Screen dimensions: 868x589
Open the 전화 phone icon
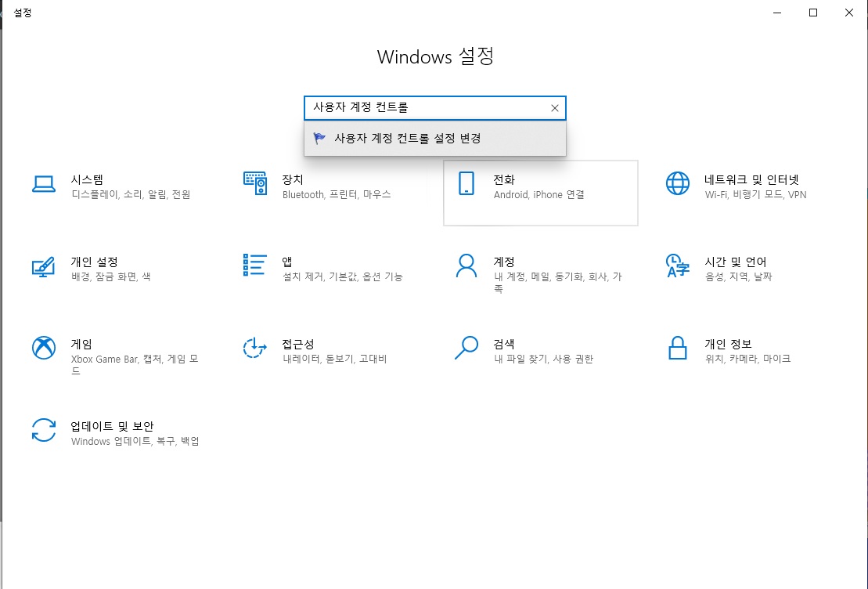(466, 183)
